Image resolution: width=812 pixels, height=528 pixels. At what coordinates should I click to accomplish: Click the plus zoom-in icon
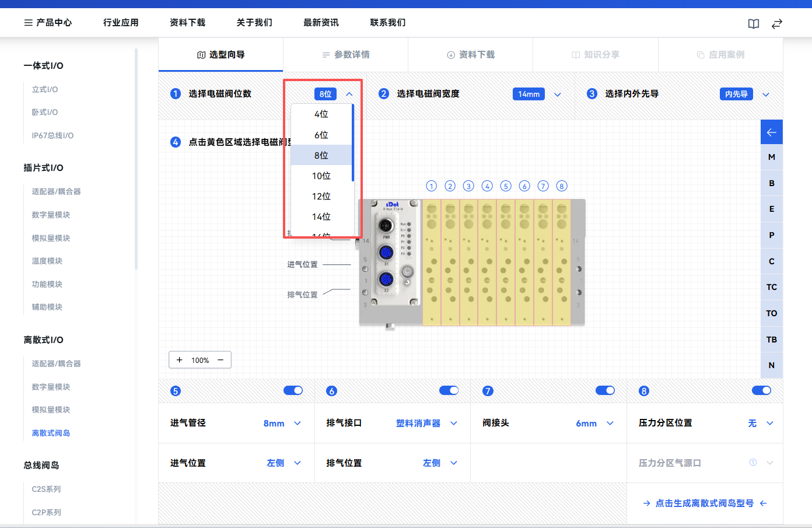click(x=180, y=360)
